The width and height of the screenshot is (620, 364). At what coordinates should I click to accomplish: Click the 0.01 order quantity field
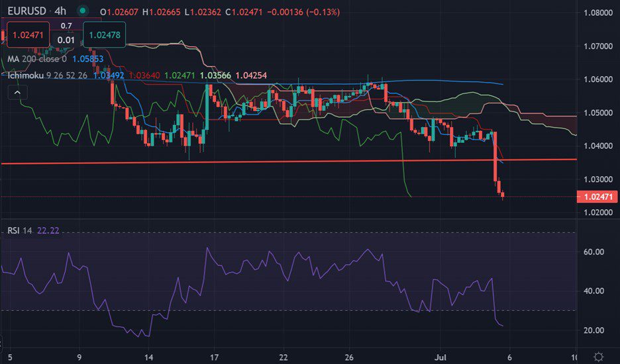click(x=66, y=40)
